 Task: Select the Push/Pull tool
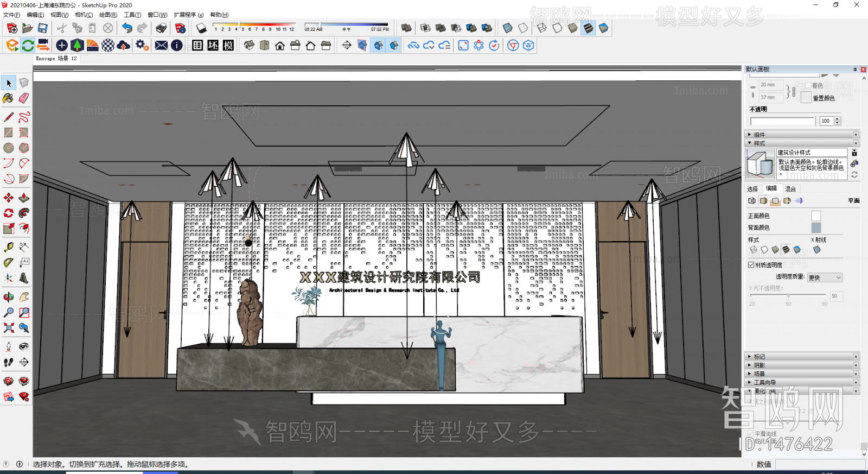click(x=24, y=198)
